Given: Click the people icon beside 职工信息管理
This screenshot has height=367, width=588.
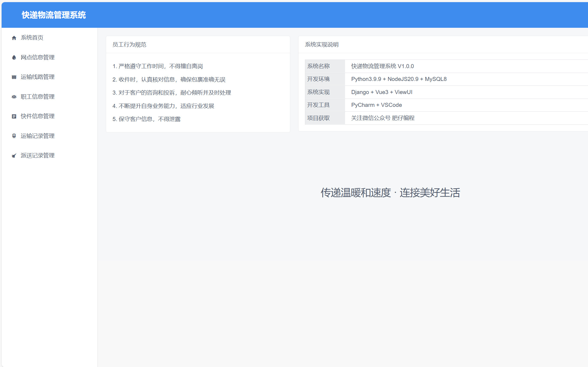Looking at the screenshot, I should [14, 97].
